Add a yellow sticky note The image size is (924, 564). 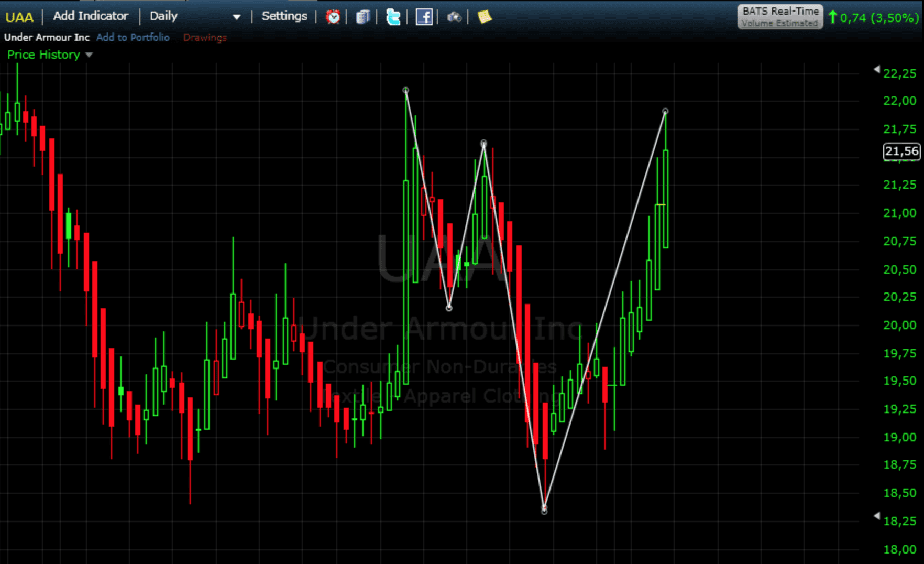pos(485,17)
